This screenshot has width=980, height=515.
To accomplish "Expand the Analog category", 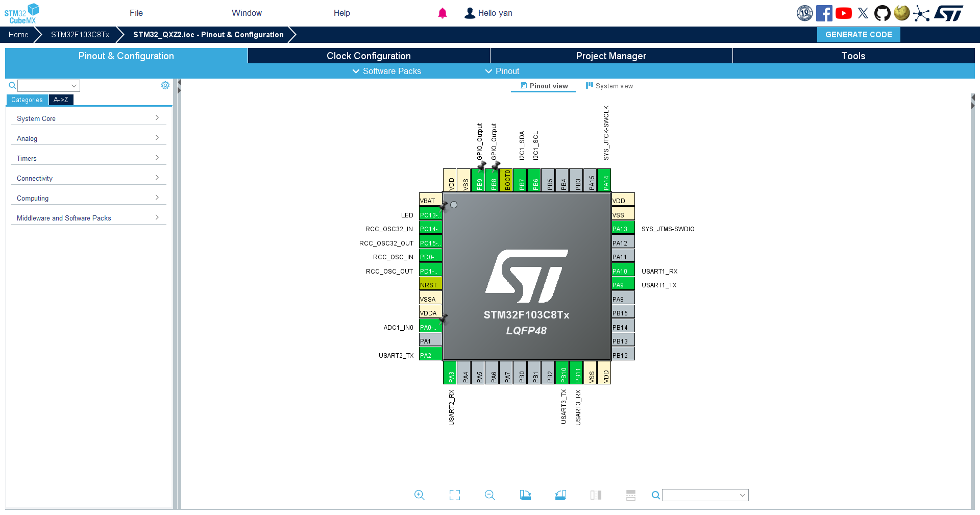I will coord(89,138).
